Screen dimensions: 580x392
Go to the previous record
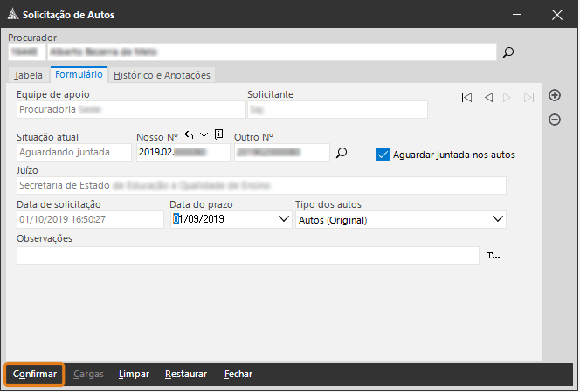click(488, 97)
